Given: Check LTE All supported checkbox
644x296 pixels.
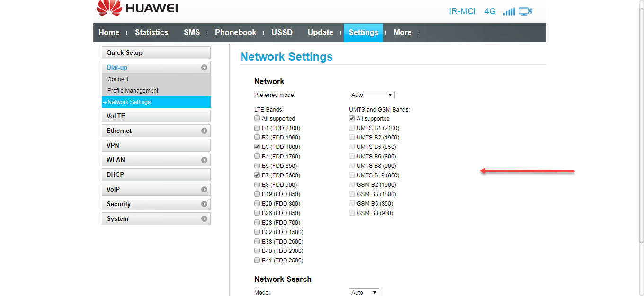Looking at the screenshot, I should click(x=257, y=119).
